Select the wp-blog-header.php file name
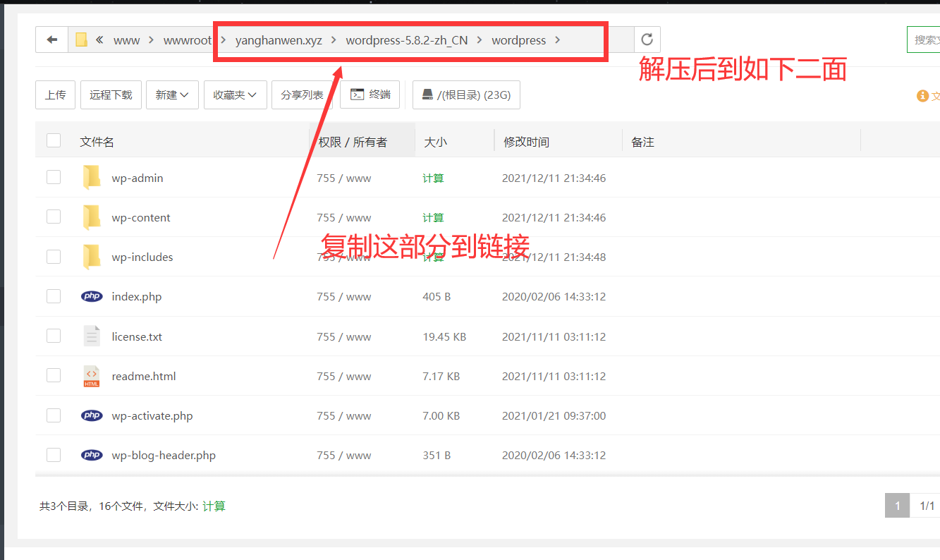940x560 pixels. tap(164, 455)
